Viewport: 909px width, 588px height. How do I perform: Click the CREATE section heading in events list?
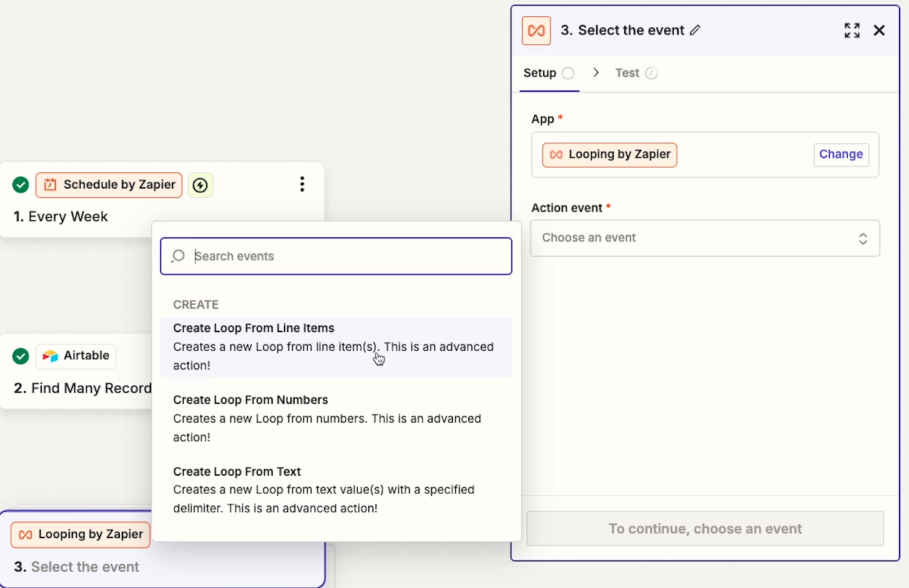tap(196, 305)
